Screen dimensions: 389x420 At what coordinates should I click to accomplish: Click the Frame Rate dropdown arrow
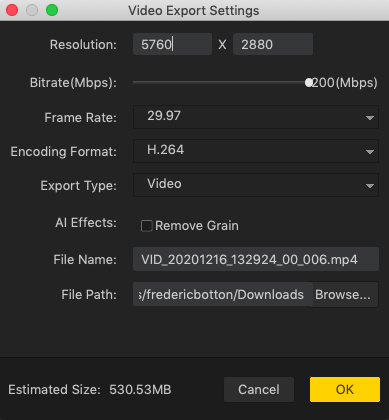369,118
